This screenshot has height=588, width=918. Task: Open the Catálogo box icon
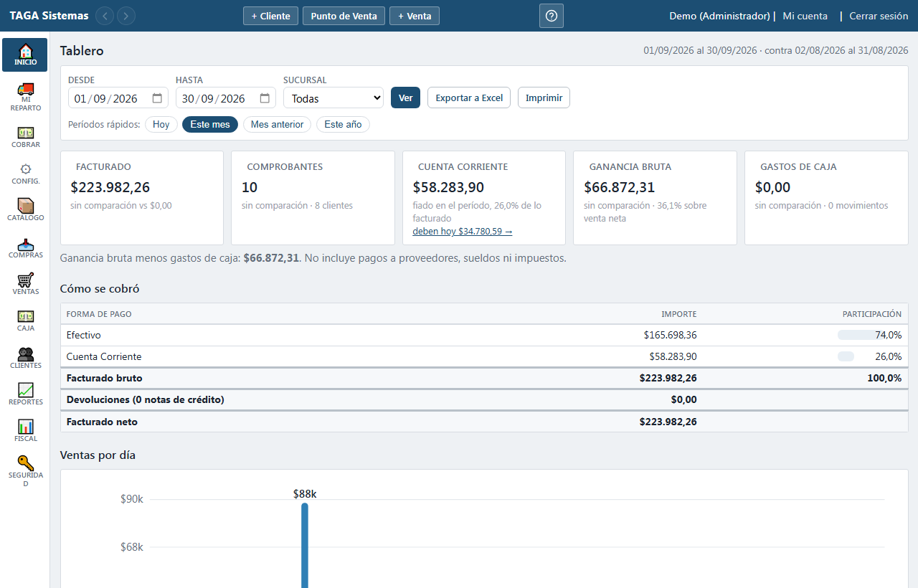pos(26,205)
